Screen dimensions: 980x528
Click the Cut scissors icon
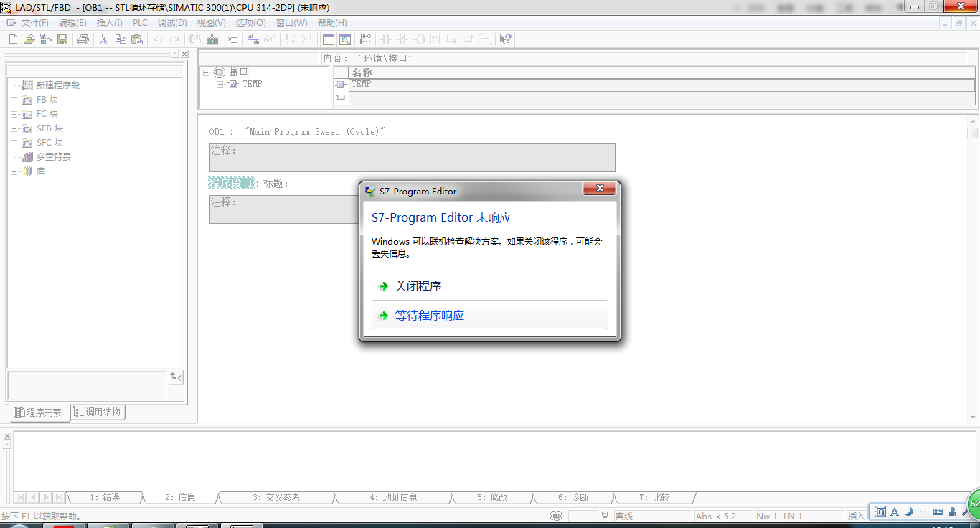103,39
